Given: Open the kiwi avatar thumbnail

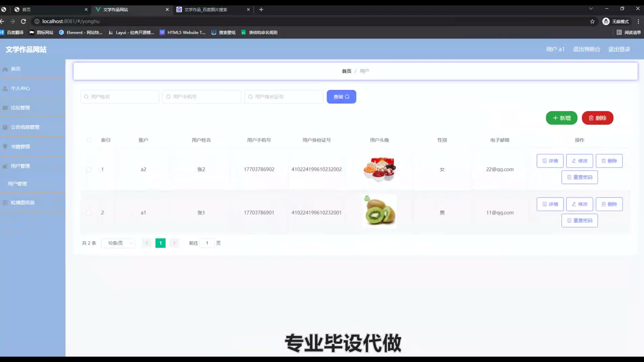Looking at the screenshot, I should [x=379, y=213].
